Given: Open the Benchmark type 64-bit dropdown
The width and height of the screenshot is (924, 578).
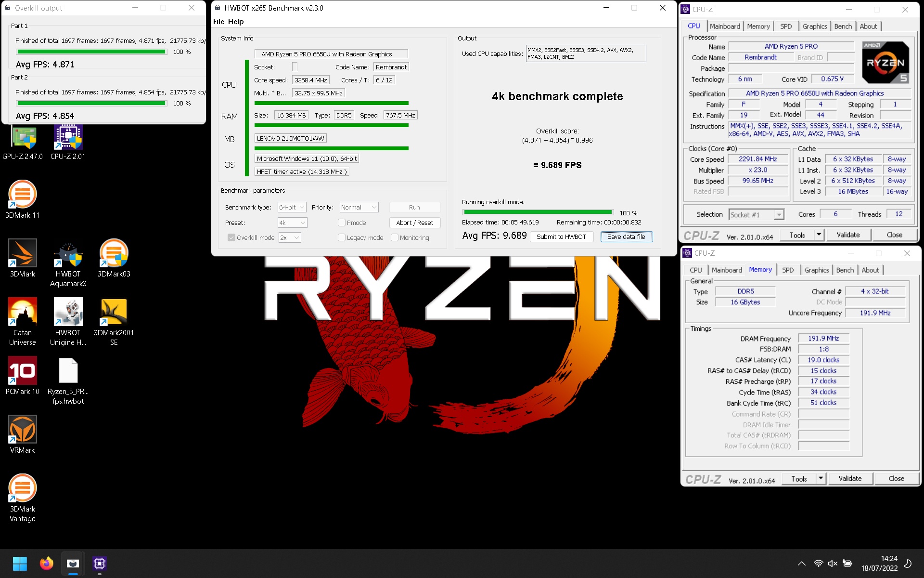Looking at the screenshot, I should (292, 207).
